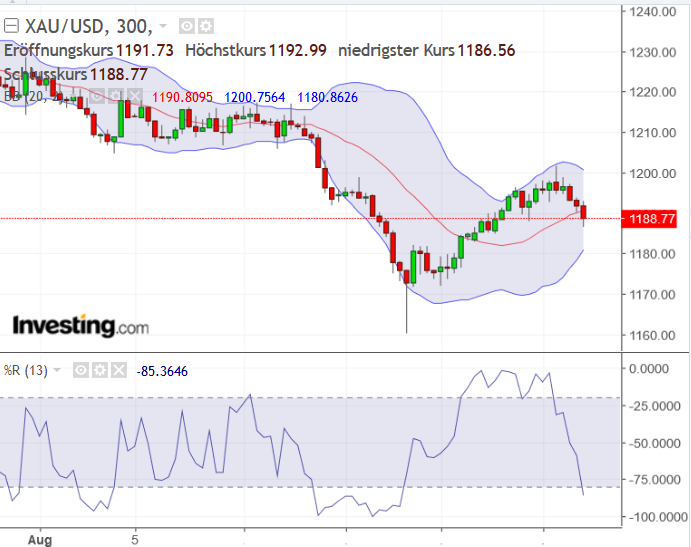
Task: Click the Eröffnungskurs 1191.73 value
Action: [145, 50]
